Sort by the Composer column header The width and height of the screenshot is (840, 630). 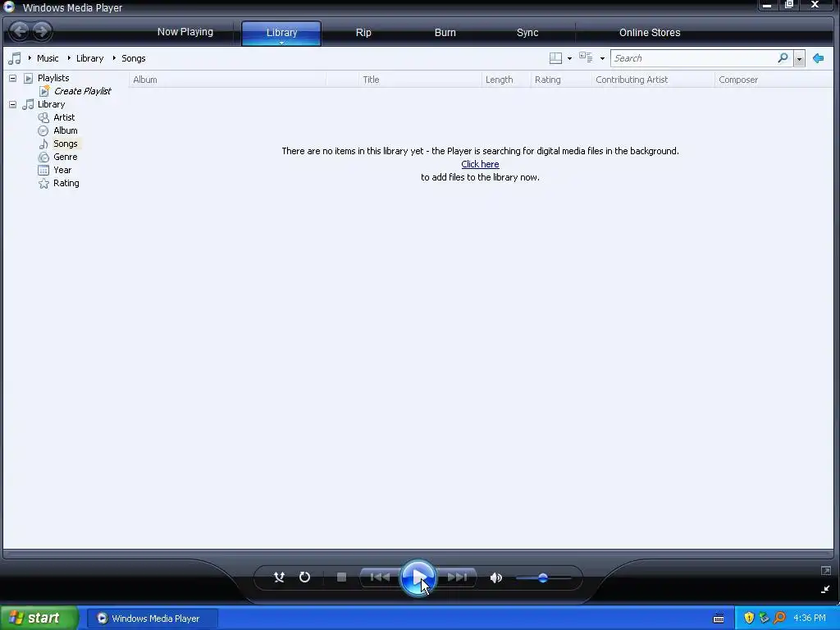tap(774, 80)
